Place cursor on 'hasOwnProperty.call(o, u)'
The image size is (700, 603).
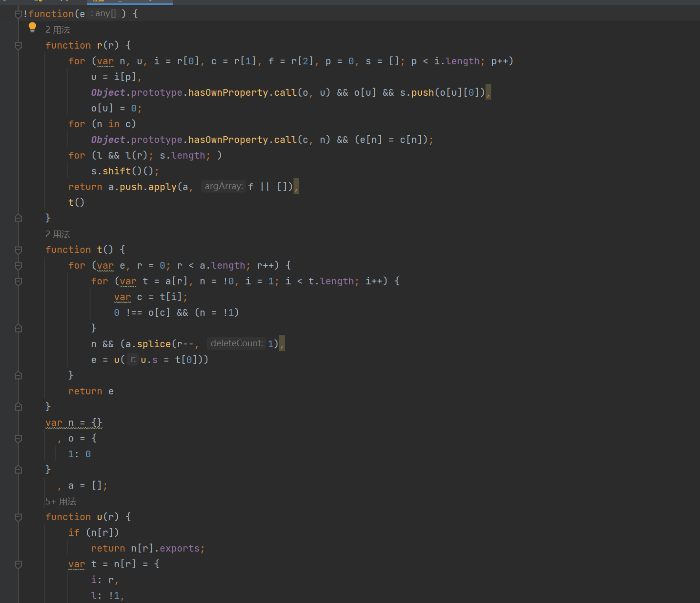click(259, 92)
